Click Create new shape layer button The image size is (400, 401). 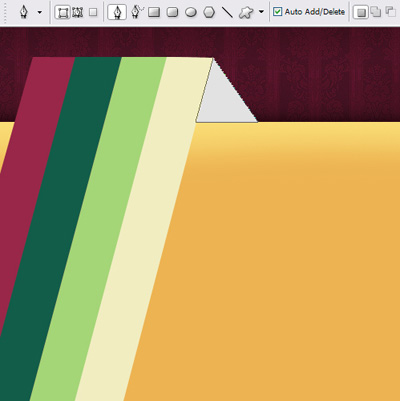tap(361, 12)
